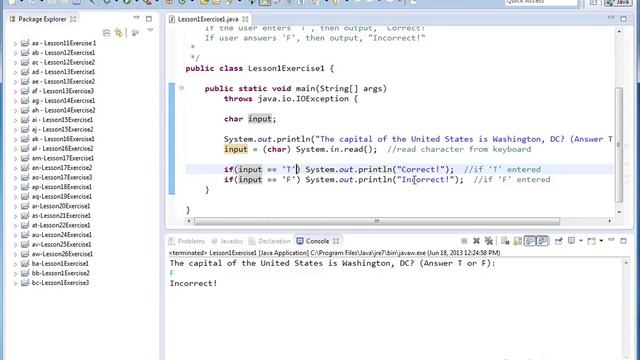Minimize the Package Explorer view
The image size is (640, 360).
pos(136,18)
